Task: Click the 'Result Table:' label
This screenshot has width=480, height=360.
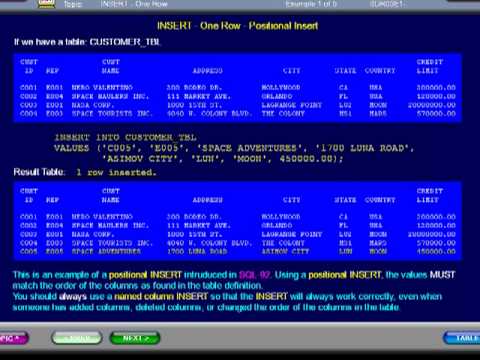Action: point(39,172)
